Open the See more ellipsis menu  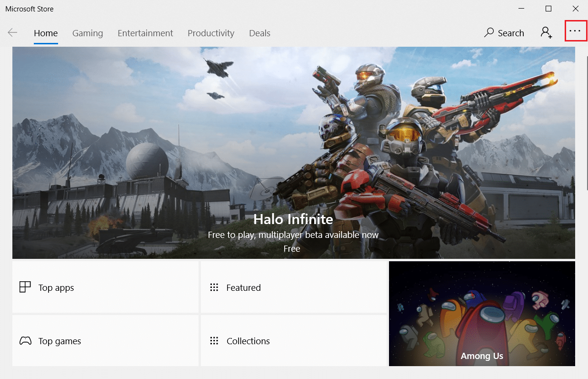575,31
